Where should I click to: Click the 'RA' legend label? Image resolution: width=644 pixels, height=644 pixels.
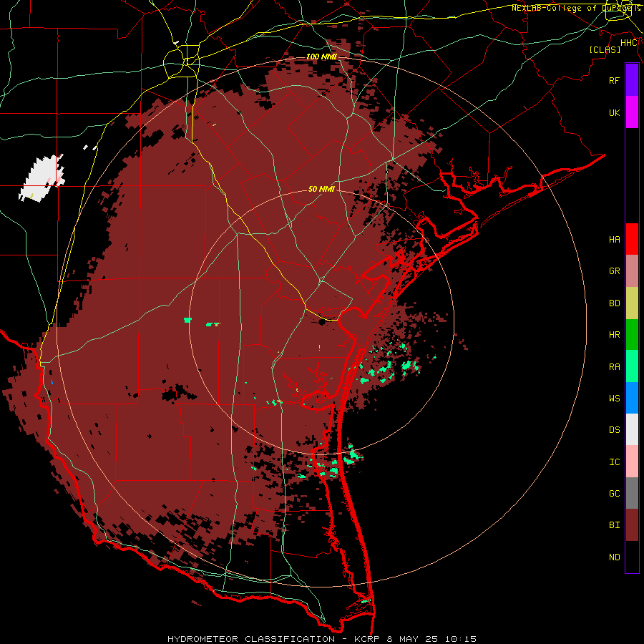tap(614, 367)
